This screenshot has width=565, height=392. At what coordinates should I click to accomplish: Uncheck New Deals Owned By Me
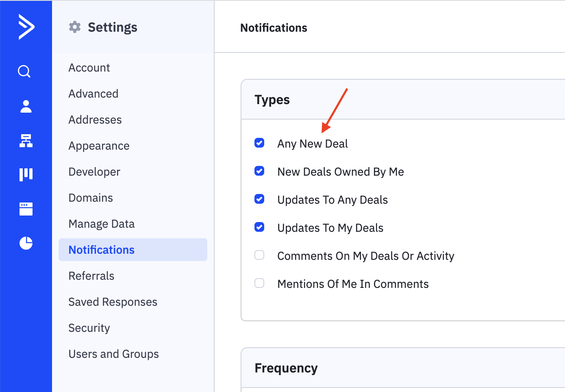259,171
